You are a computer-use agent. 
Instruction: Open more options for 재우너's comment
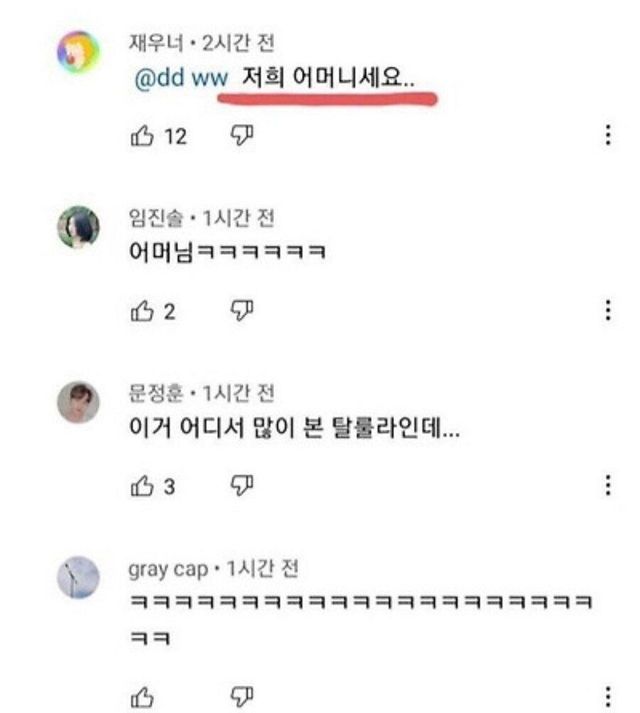pyautogui.click(x=608, y=137)
